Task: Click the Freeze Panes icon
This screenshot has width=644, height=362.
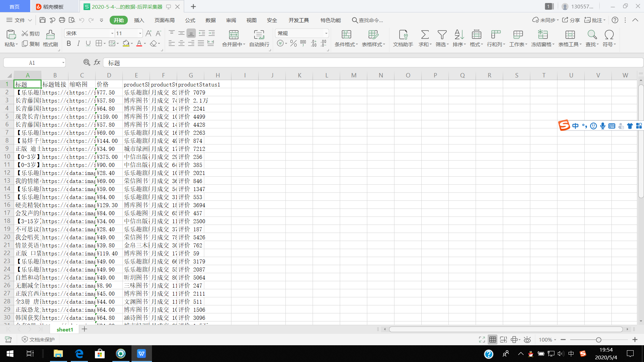Action: [x=542, y=35]
